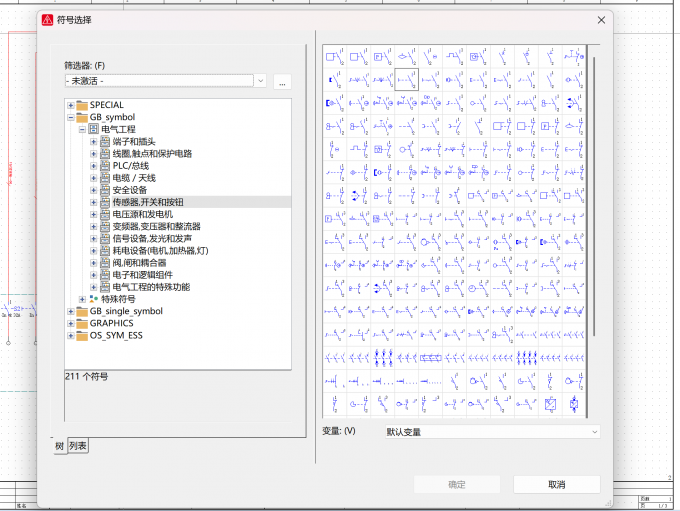The height and width of the screenshot is (511, 680).
Task: Click the 取消 button
Action: point(557,485)
